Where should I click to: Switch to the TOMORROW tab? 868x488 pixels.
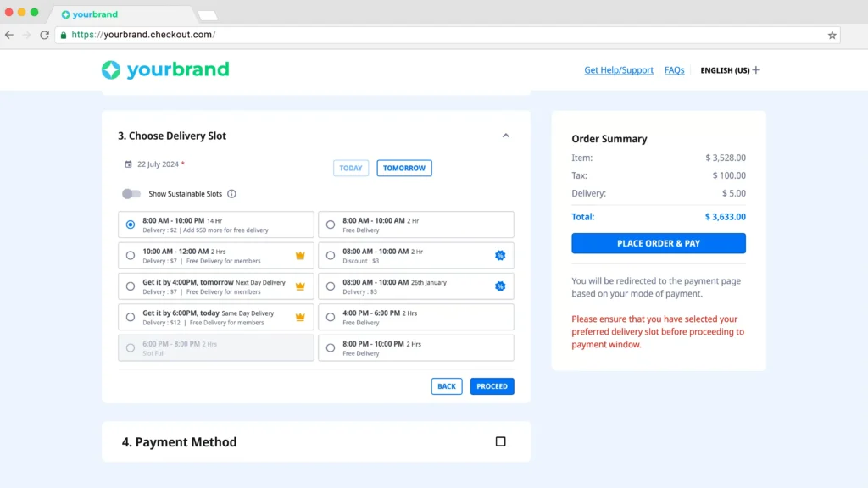(x=404, y=168)
